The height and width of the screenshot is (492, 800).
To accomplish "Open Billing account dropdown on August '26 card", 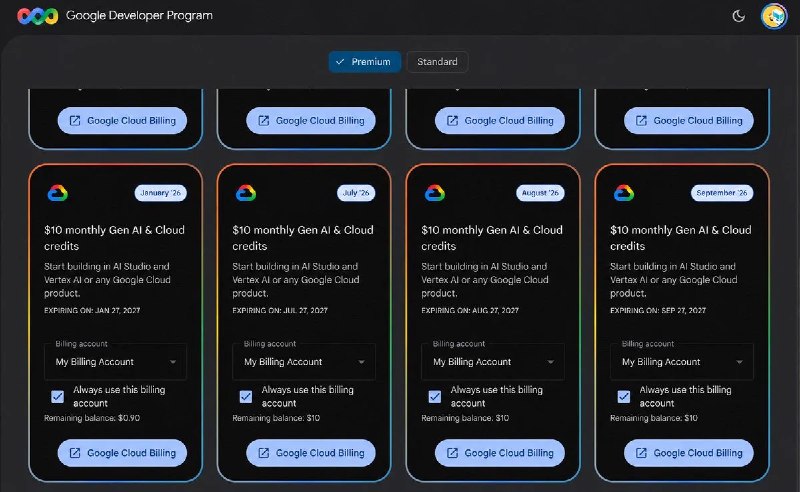I will pyautogui.click(x=493, y=362).
